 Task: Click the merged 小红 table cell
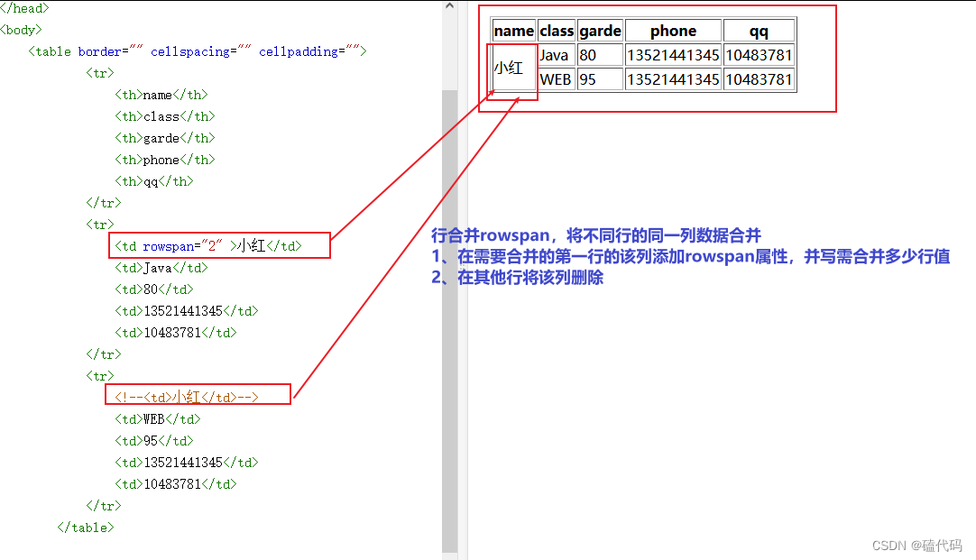click(x=513, y=68)
